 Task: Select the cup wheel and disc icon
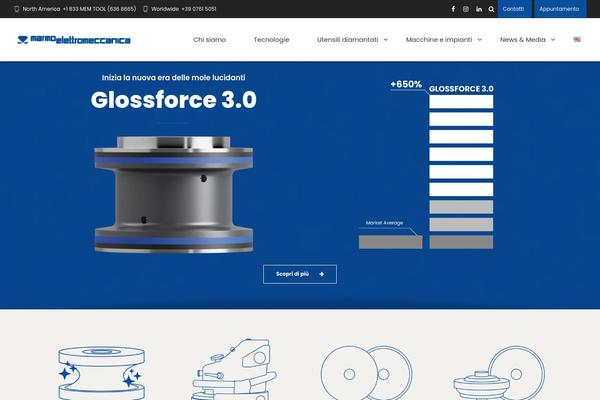[x=499, y=372]
